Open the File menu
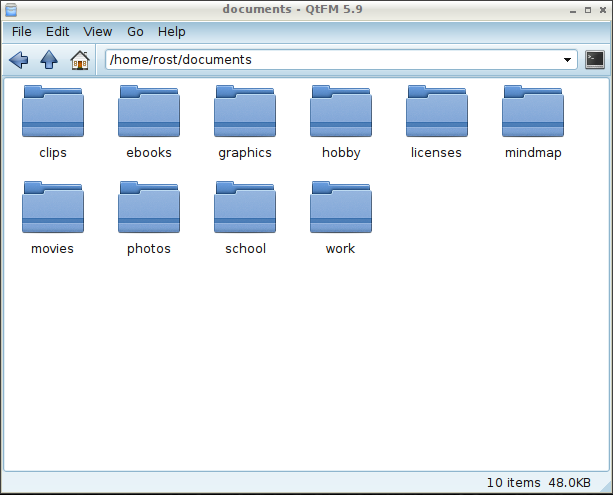This screenshot has height=495, width=613. (x=22, y=32)
